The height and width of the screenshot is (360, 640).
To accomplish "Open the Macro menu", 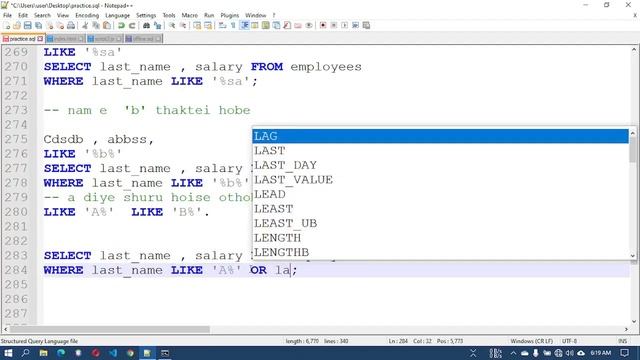I will [190, 15].
